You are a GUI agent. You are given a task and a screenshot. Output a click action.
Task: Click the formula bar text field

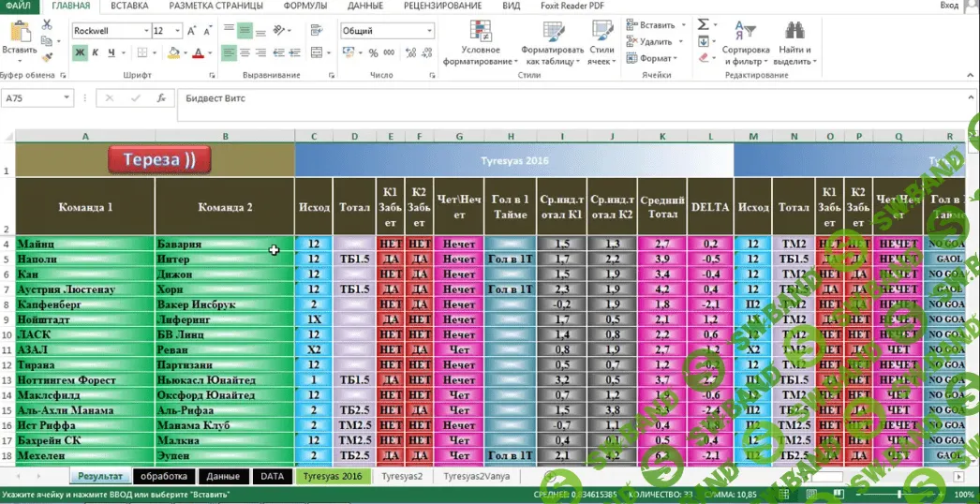[562, 98]
